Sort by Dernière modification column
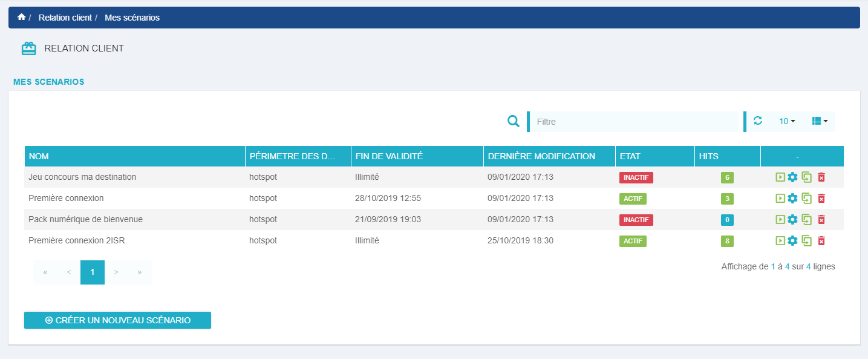Image resolution: width=868 pixels, height=359 pixels. (x=549, y=156)
